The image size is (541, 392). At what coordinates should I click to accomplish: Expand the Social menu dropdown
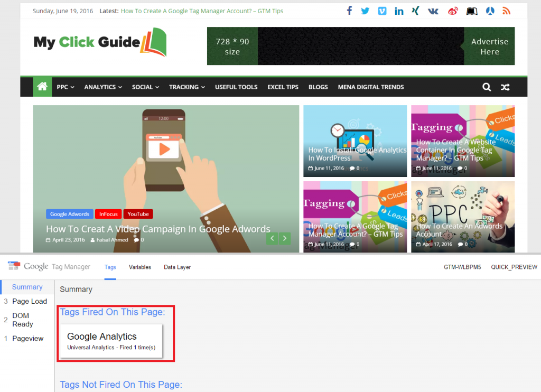(x=145, y=87)
